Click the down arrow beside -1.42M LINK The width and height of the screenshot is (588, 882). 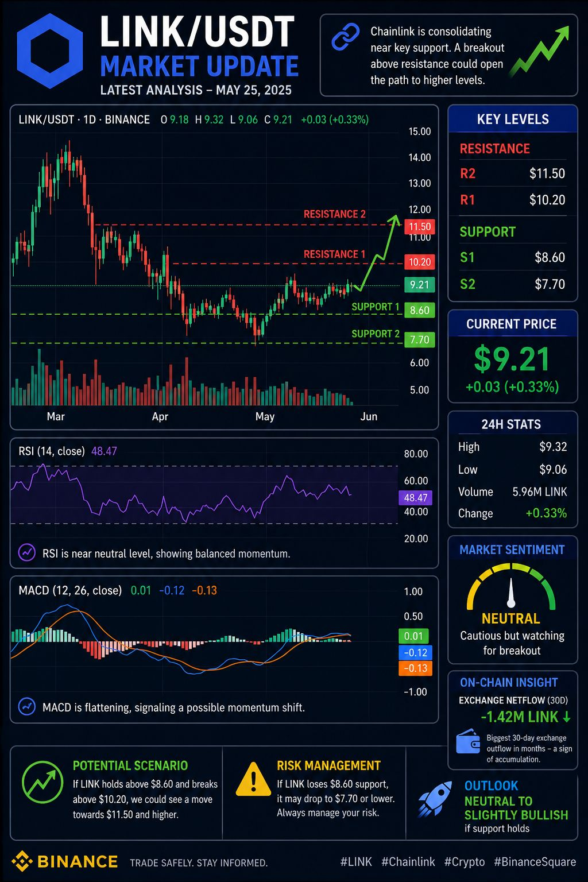[x=567, y=717]
